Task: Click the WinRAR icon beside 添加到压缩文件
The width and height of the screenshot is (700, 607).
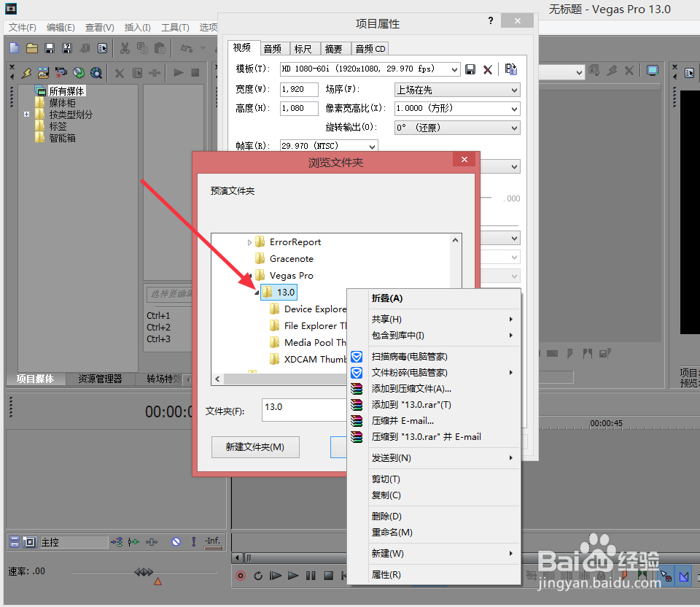Action: 357,389
